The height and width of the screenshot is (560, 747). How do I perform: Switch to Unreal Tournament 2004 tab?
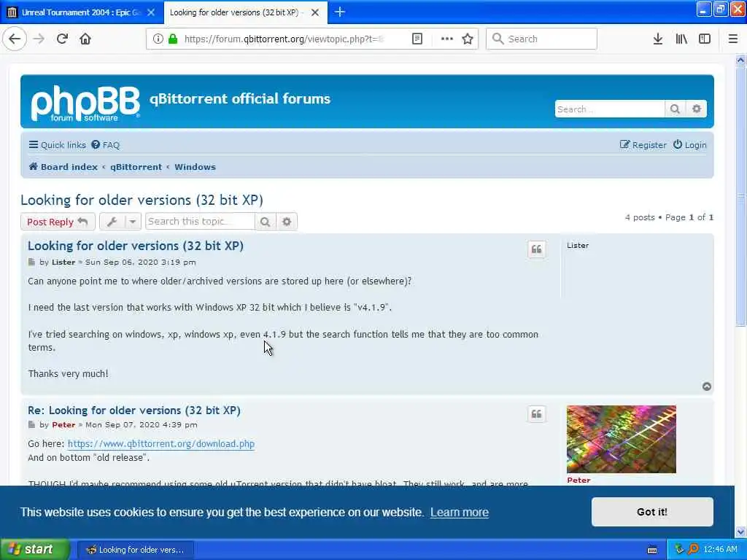coord(82,12)
